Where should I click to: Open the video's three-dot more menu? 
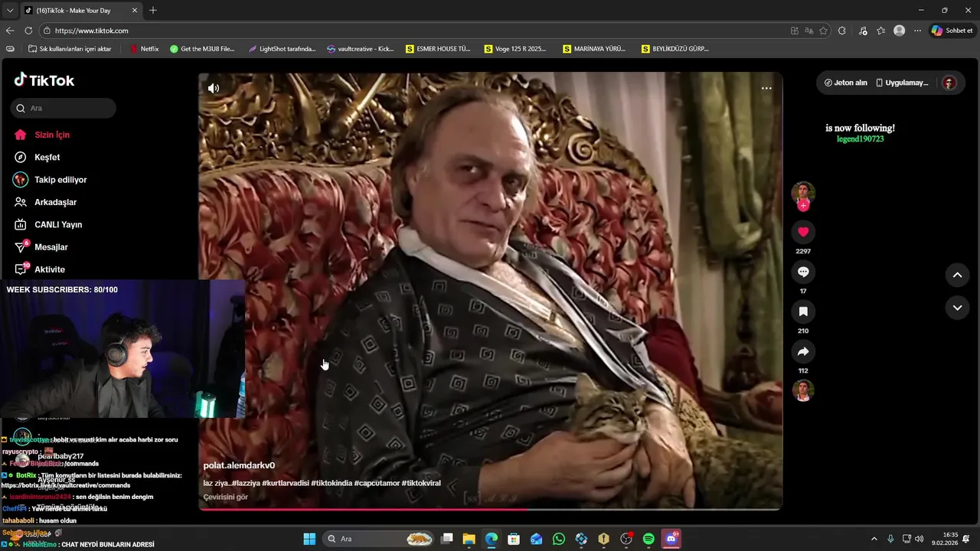pos(766,88)
